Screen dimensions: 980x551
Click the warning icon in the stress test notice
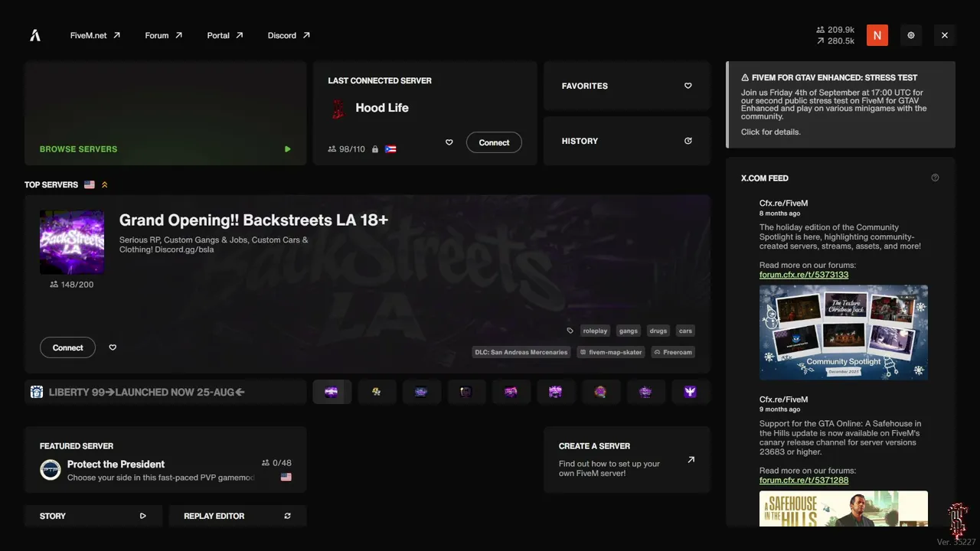tap(745, 77)
